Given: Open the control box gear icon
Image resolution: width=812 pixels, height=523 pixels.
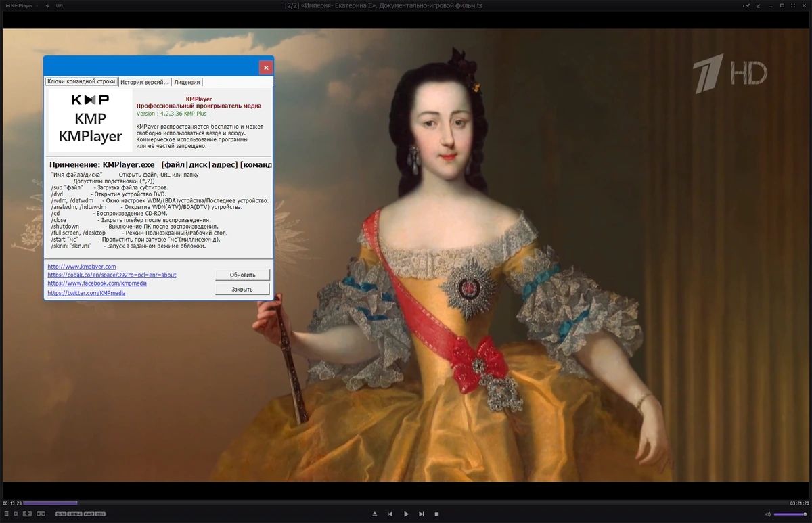Looking at the screenshot, I should point(16,514).
